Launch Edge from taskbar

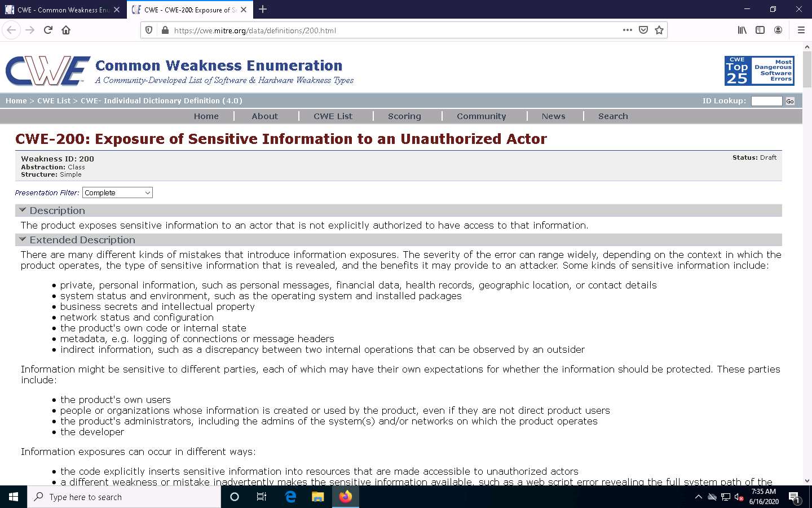click(290, 497)
